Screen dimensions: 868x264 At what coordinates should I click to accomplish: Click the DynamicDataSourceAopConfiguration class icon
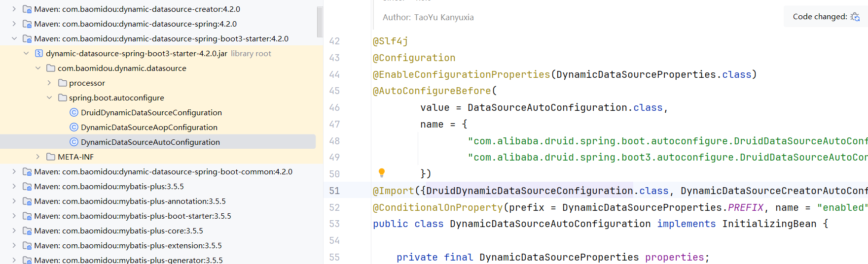(x=74, y=127)
